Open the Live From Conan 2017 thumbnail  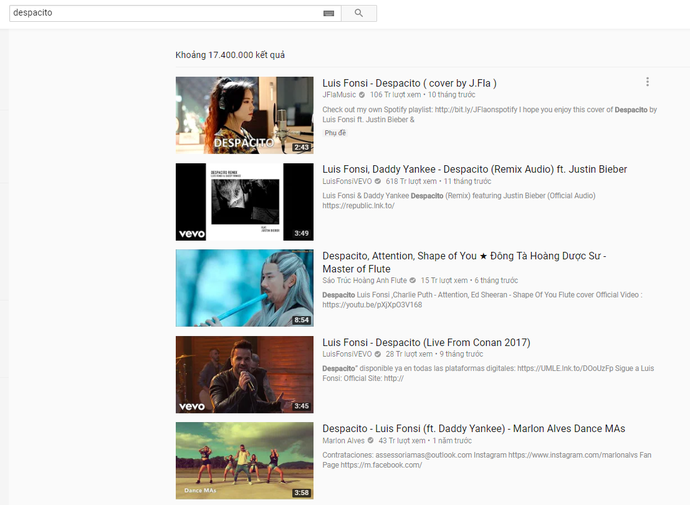(245, 375)
